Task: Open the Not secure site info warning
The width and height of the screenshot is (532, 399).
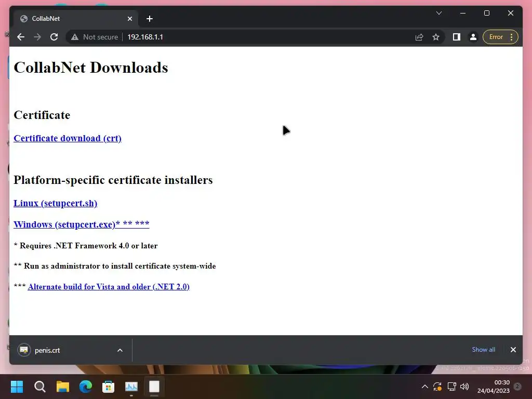Action: [x=95, y=37]
